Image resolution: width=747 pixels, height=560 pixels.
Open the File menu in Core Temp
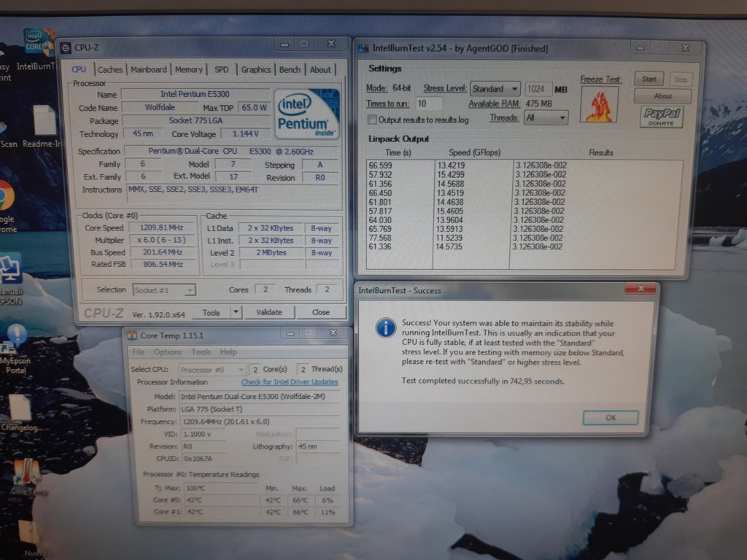(139, 352)
